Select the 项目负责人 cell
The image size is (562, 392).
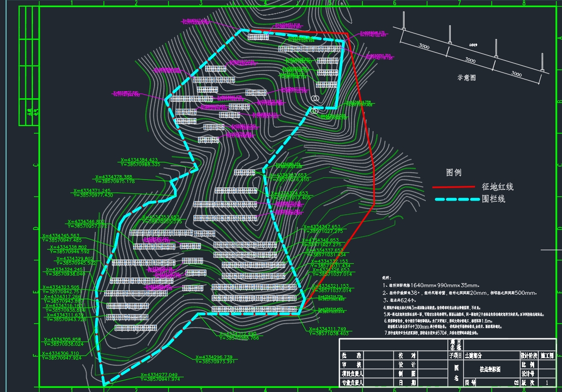(351, 374)
